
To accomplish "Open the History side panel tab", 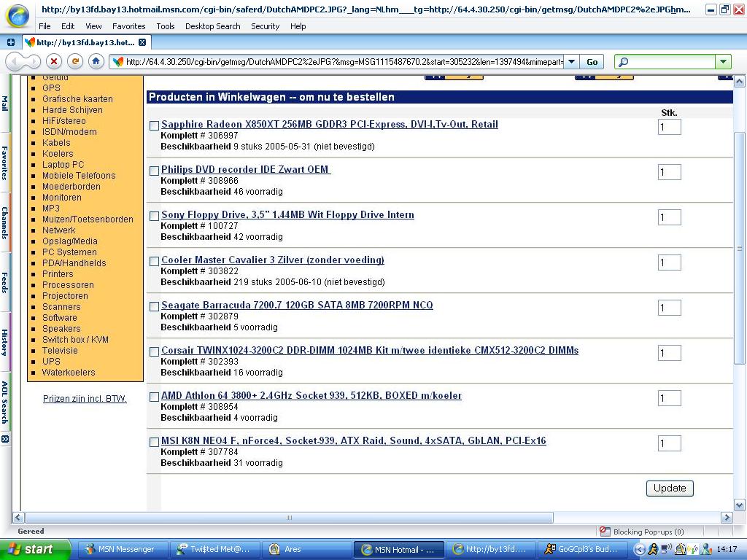I will (x=5, y=342).
